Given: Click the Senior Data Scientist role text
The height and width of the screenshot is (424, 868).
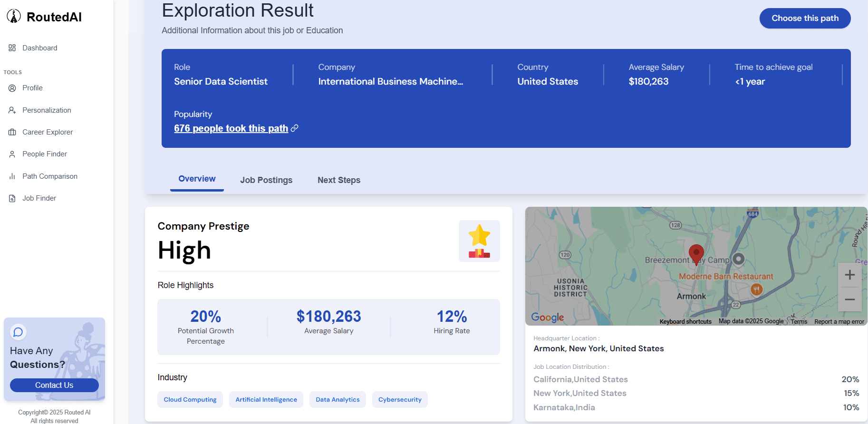Looking at the screenshot, I should (221, 81).
